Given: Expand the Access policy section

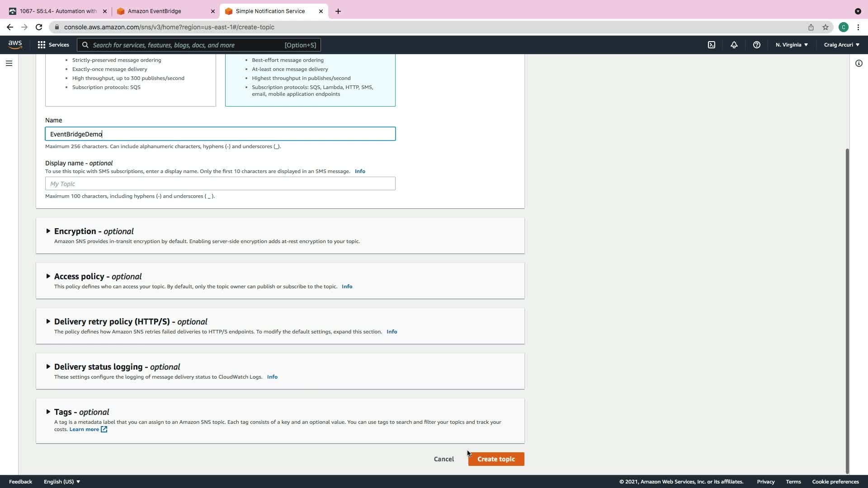Looking at the screenshot, I should (x=98, y=277).
